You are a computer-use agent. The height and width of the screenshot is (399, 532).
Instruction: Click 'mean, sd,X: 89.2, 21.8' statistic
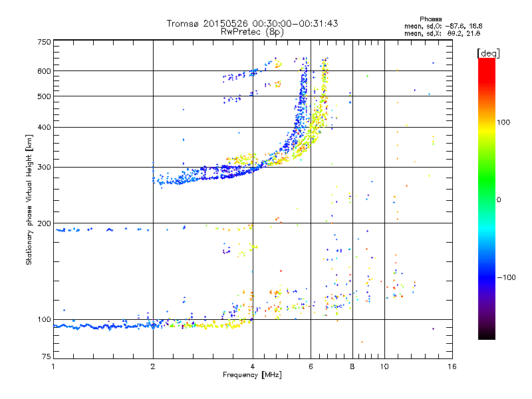point(442,33)
